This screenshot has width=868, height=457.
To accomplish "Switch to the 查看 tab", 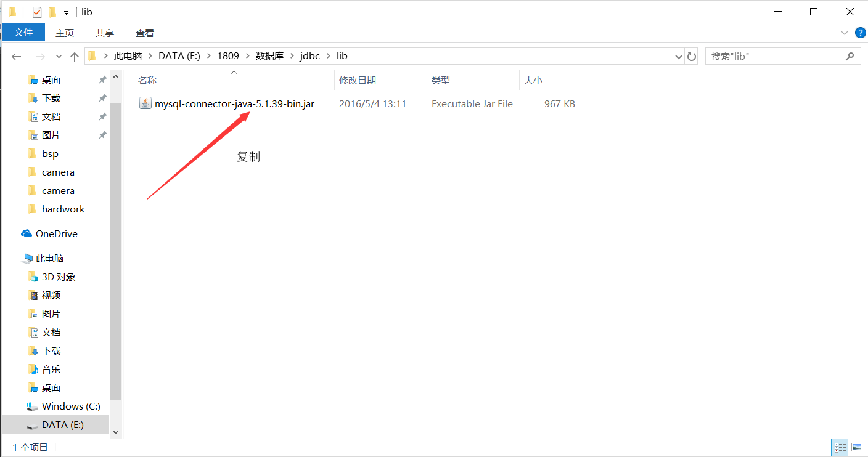I will 145,33.
